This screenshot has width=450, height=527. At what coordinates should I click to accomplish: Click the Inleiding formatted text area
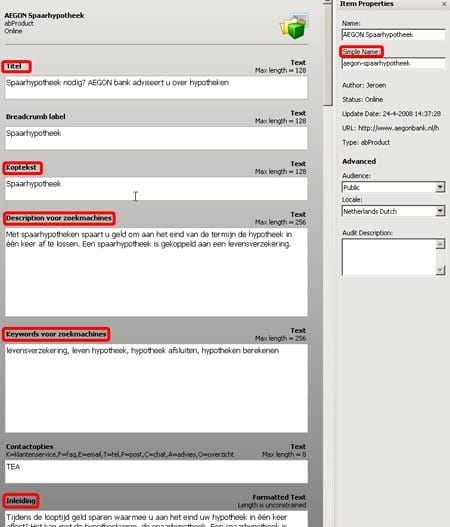tap(156, 519)
